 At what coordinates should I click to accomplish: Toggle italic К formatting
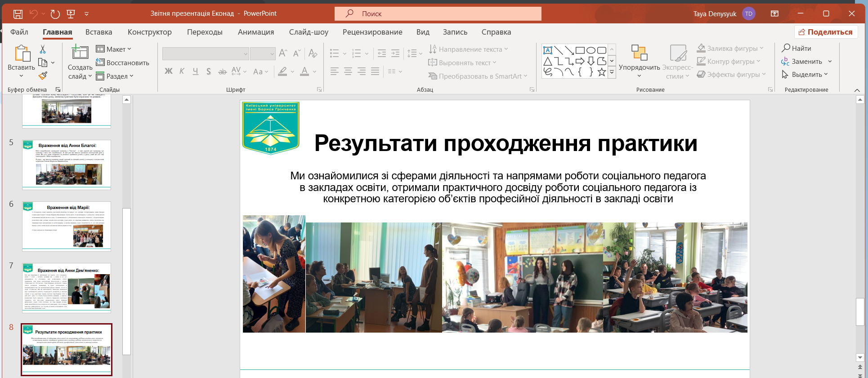[182, 71]
